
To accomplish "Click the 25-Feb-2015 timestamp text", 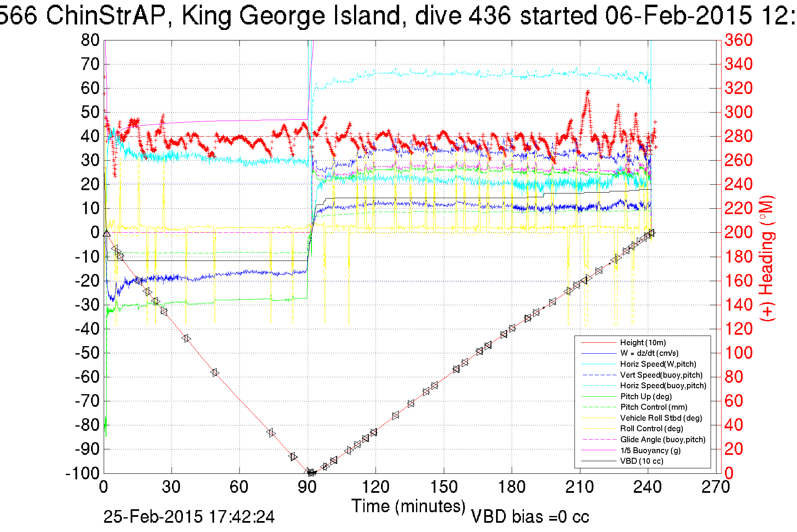I will pyautogui.click(x=189, y=517).
